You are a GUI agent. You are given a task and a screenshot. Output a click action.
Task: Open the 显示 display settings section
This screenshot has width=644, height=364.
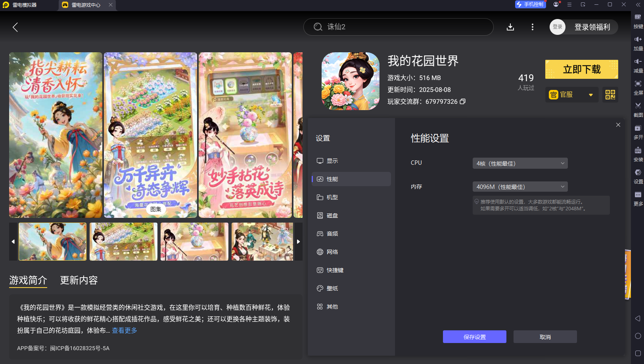[351, 161]
